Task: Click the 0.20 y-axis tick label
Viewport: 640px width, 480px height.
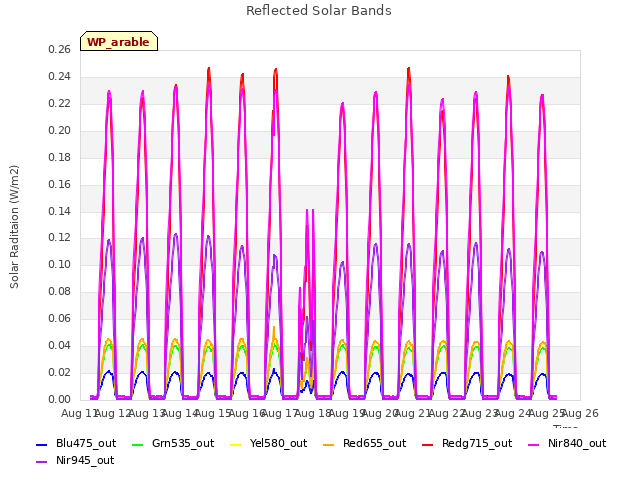Action: [59, 130]
